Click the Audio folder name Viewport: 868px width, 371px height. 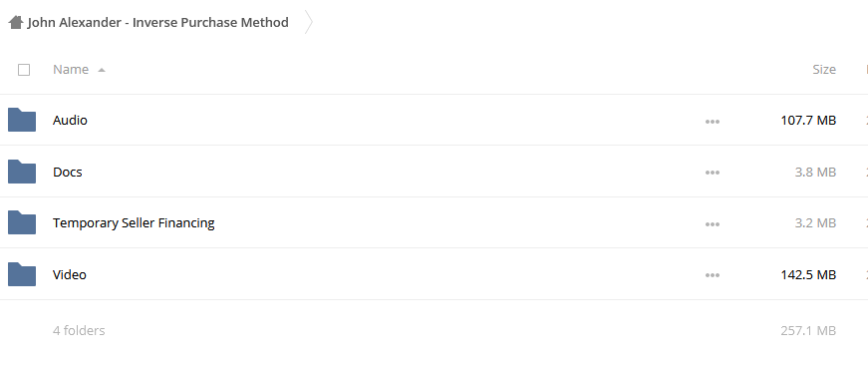coord(70,120)
